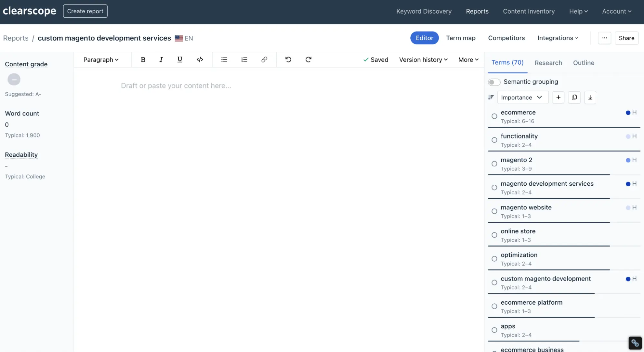Insert a bulleted list
This screenshot has width=644, height=352.
coord(224,60)
